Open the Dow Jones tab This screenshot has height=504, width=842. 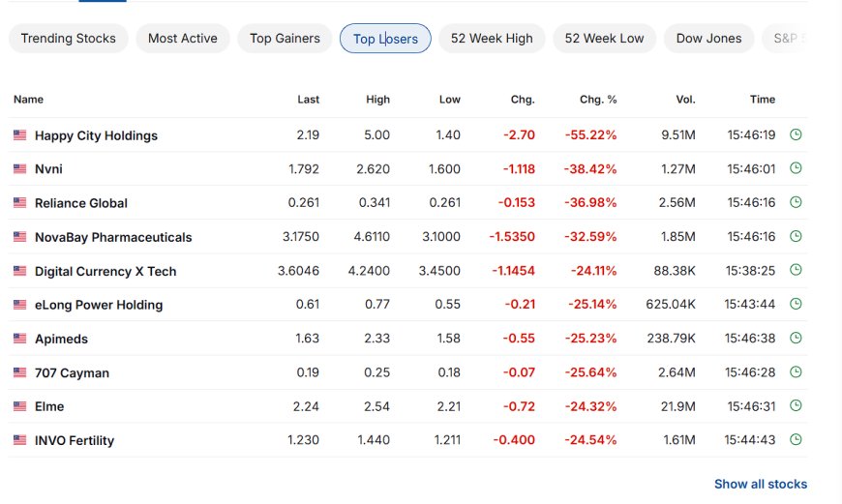[x=708, y=38]
